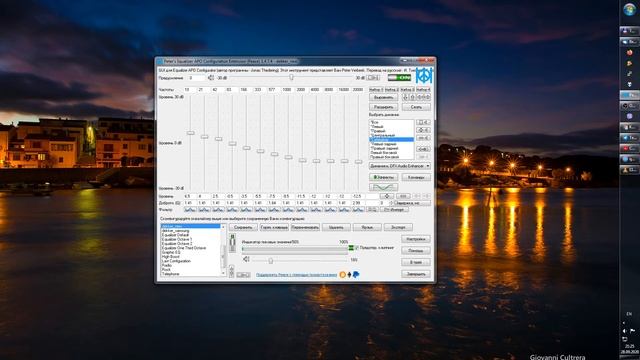
Task: Click the EN language indicator in tray
Action: [x=629, y=313]
